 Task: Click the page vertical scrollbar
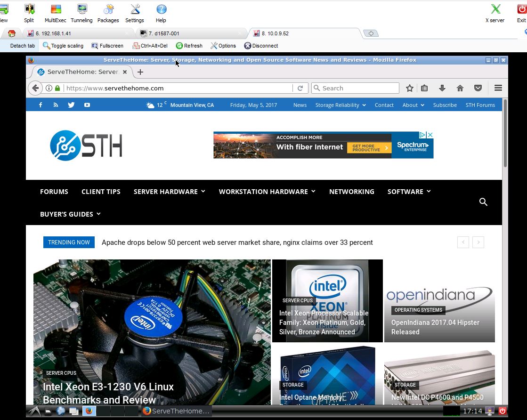(x=505, y=134)
